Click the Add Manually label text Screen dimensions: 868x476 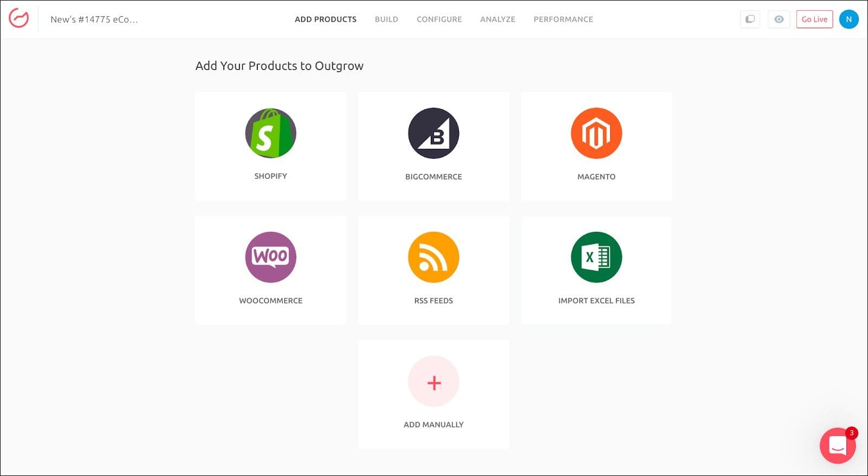coord(433,425)
